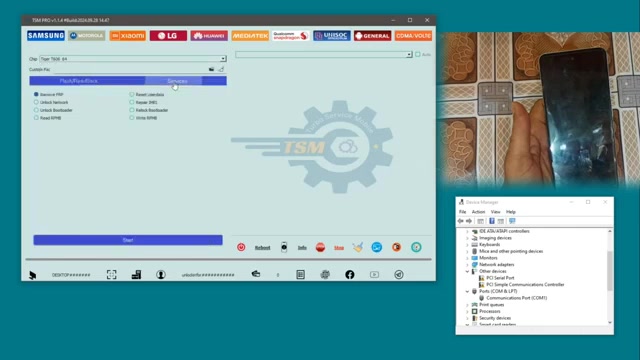This screenshot has height=360, width=640.
Task: Click the orange round toolbar icon
Action: point(396,247)
